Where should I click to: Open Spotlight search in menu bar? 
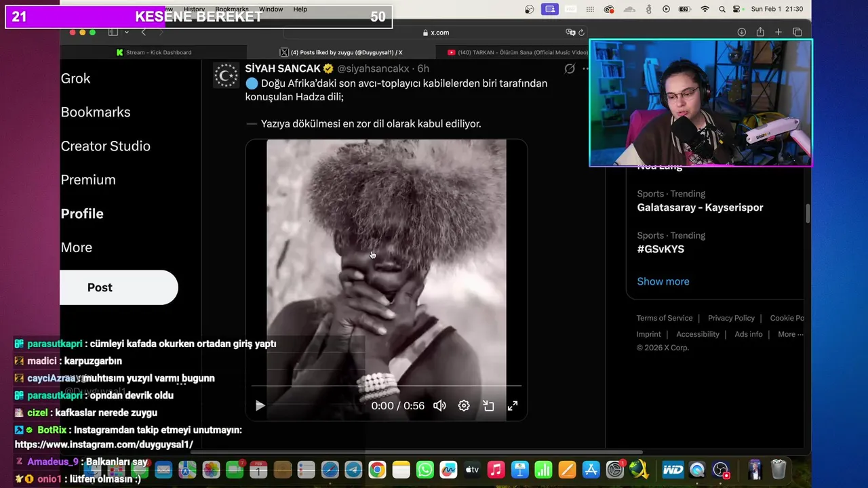[722, 9]
